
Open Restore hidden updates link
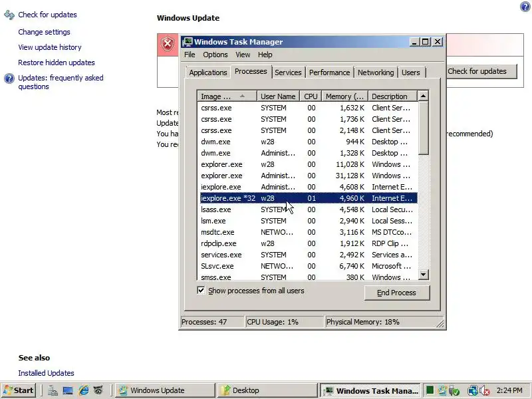click(57, 63)
